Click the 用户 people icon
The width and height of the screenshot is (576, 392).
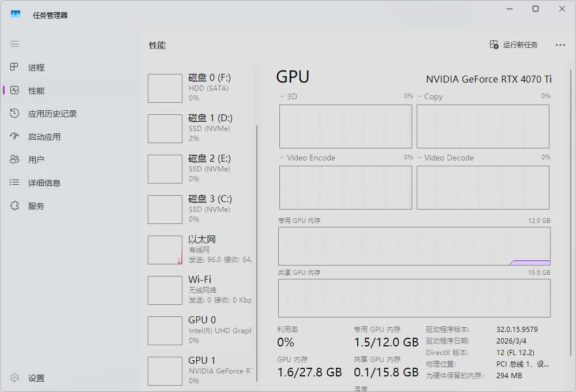coord(14,159)
